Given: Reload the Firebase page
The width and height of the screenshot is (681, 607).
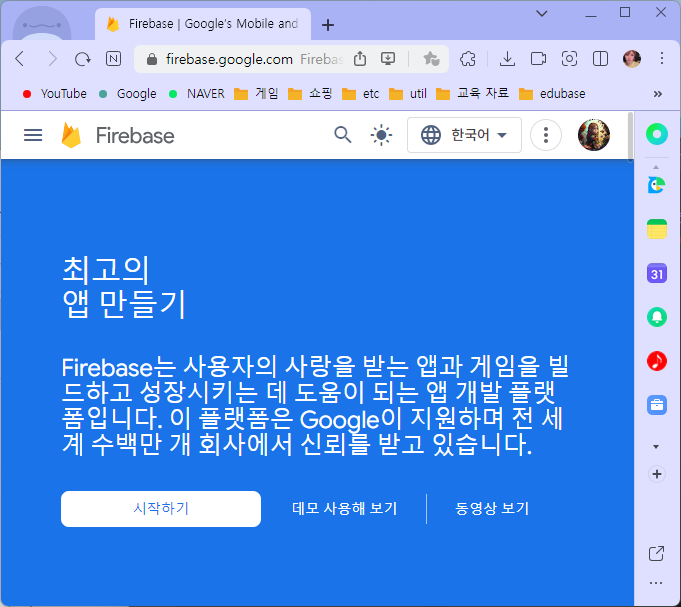Looking at the screenshot, I should [83, 59].
